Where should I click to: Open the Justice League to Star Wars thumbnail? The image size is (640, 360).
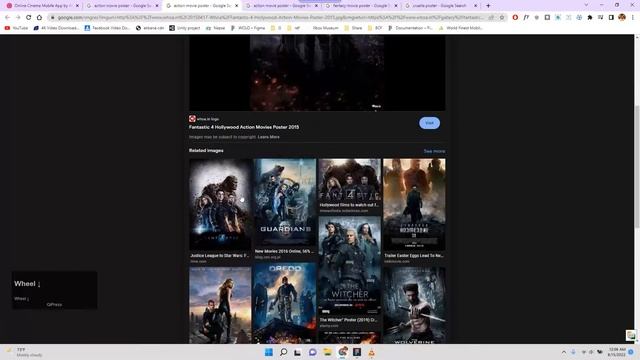coord(220,204)
